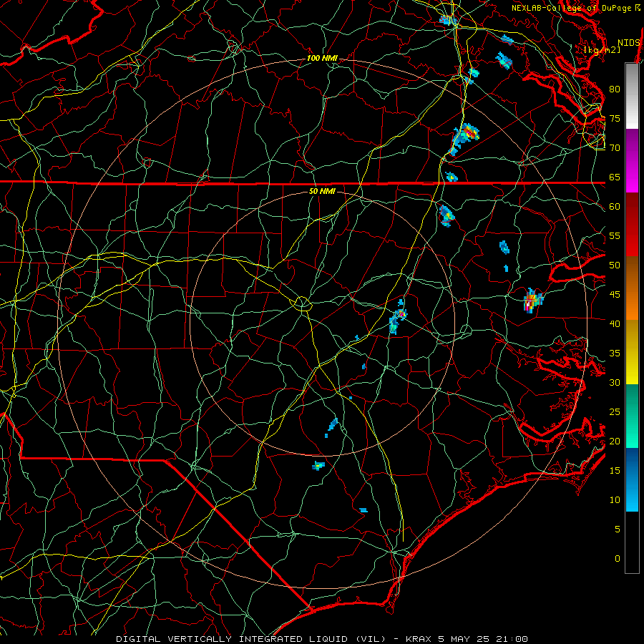Screen dimensions: 644x644
Task: Click the 100 NMI range ring label
Action: click(323, 59)
